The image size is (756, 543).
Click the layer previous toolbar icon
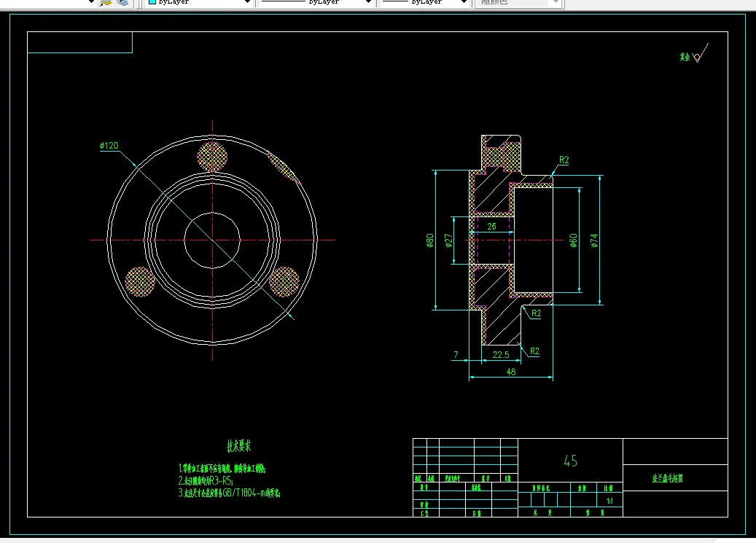click(106, 2)
